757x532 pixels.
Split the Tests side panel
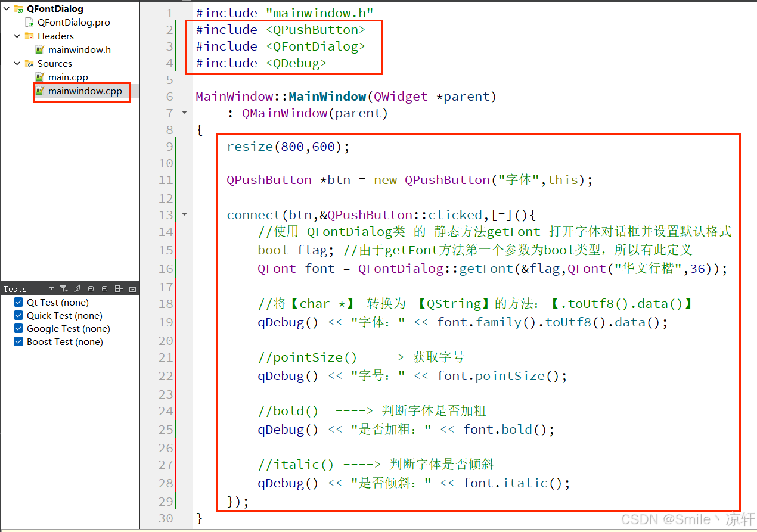point(119,289)
